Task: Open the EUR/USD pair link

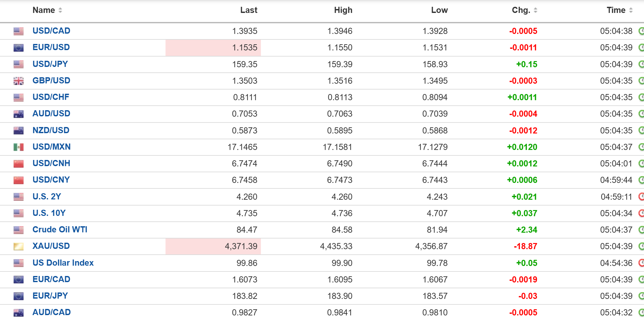Action: 51,48
